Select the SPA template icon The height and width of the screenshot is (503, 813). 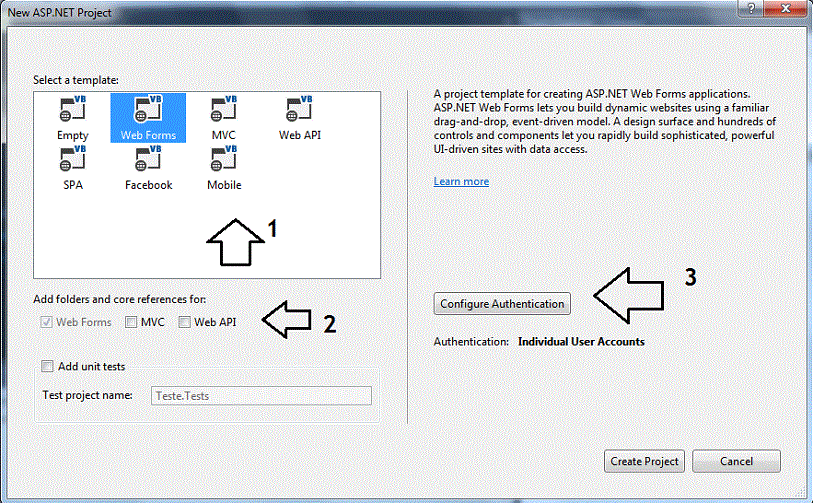coord(73,168)
